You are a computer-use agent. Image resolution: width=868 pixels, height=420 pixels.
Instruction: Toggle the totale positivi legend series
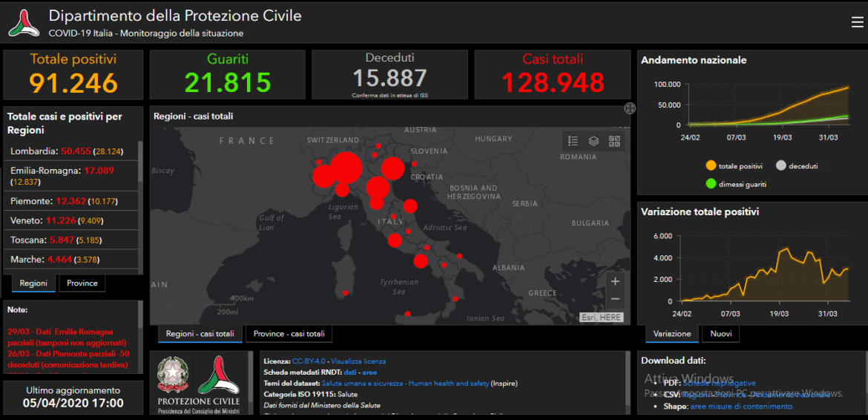pyautogui.click(x=736, y=166)
